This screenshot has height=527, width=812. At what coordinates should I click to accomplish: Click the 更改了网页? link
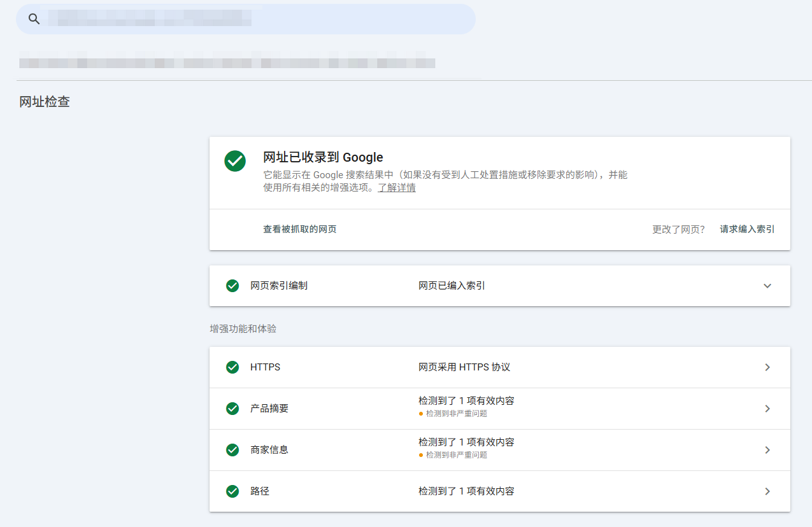click(x=679, y=228)
